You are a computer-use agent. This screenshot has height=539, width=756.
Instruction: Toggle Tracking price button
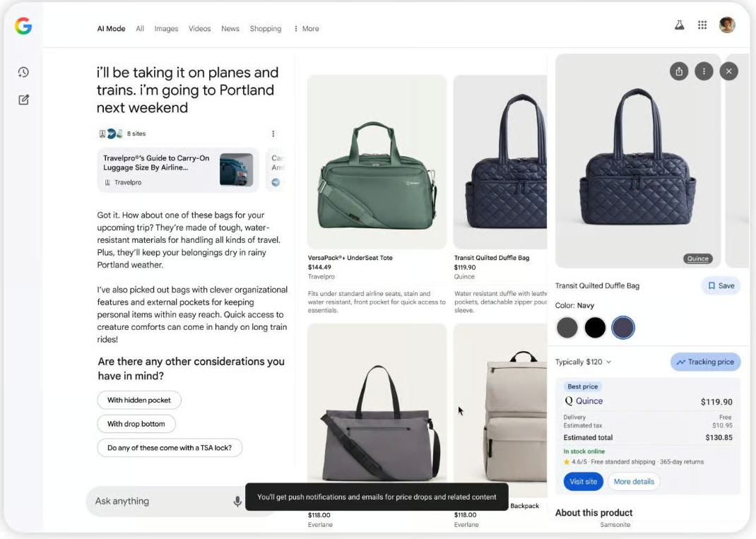point(705,362)
